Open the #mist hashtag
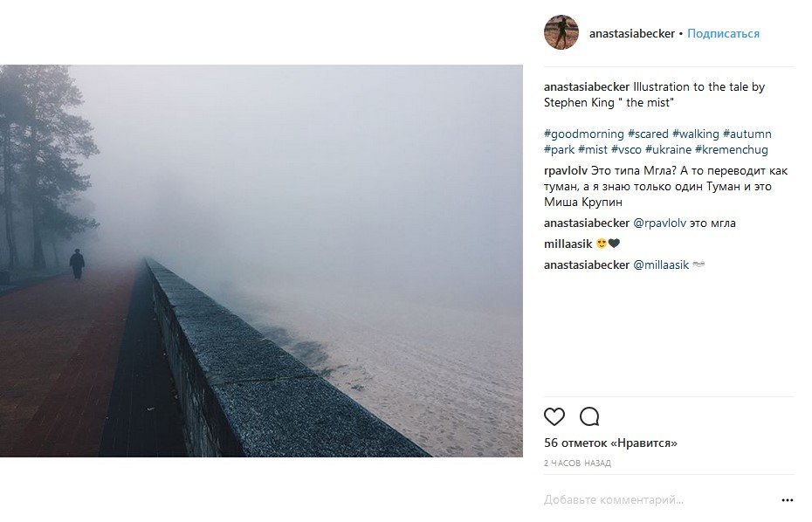This screenshot has height=522, width=812. (593, 150)
